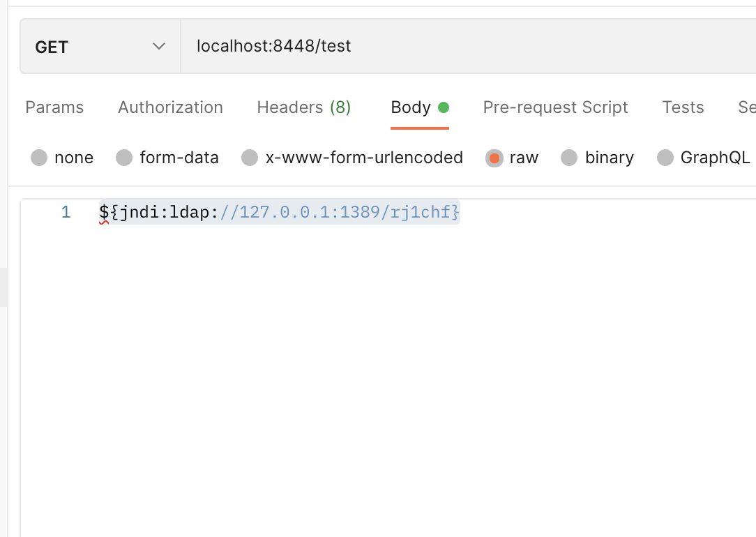Click the green dot on Body tab
This screenshot has height=537, width=756.
pyautogui.click(x=444, y=107)
